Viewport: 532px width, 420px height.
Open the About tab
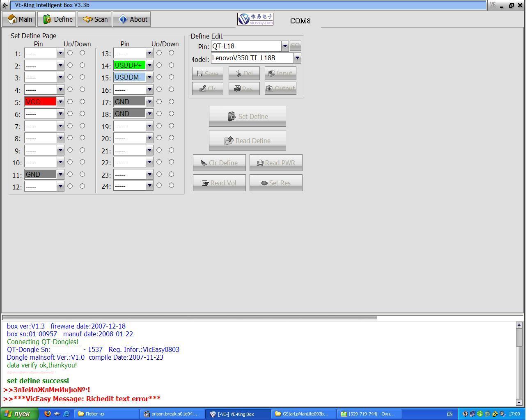(132, 19)
